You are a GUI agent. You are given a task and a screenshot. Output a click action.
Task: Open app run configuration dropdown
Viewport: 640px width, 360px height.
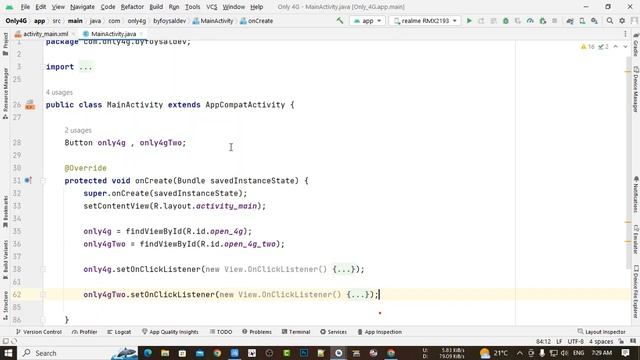[x=367, y=21]
